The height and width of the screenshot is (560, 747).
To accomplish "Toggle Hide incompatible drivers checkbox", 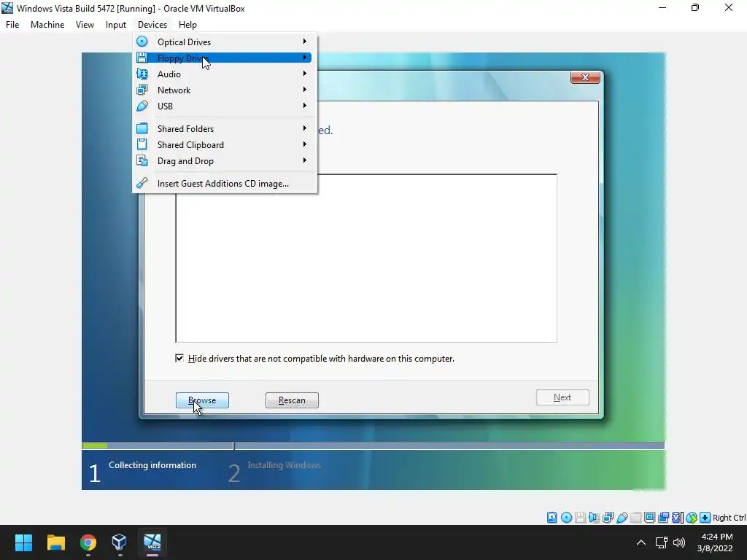I will pos(179,358).
